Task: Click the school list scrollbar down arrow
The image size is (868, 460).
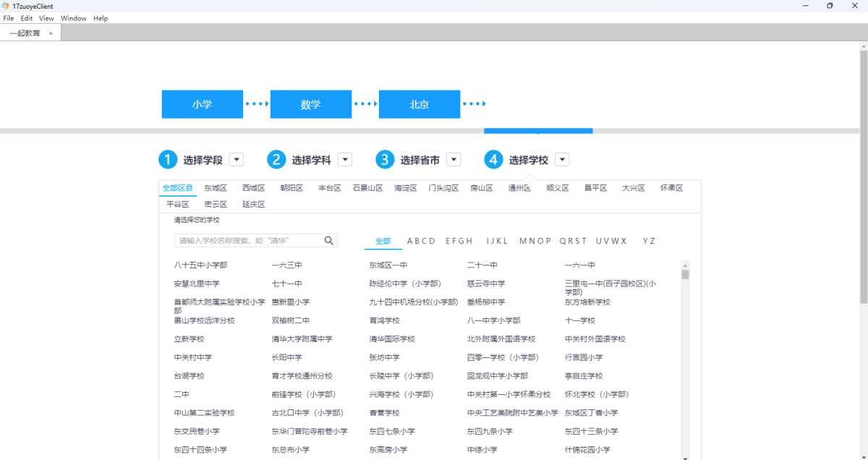Action: pos(685,456)
